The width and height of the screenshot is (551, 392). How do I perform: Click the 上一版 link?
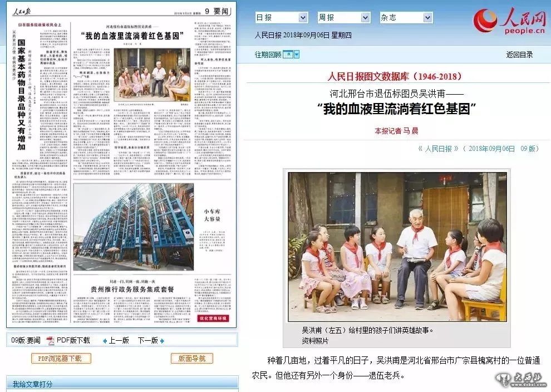[119, 340]
